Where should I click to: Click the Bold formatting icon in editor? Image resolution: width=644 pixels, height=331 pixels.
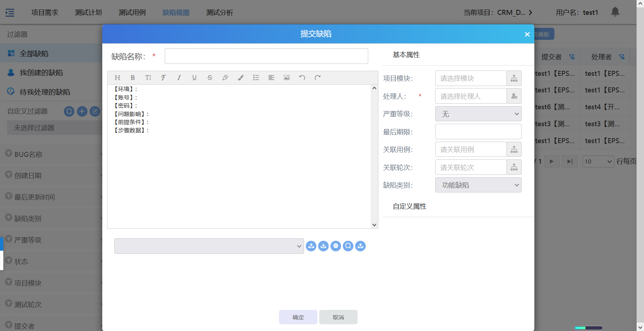[x=133, y=78]
